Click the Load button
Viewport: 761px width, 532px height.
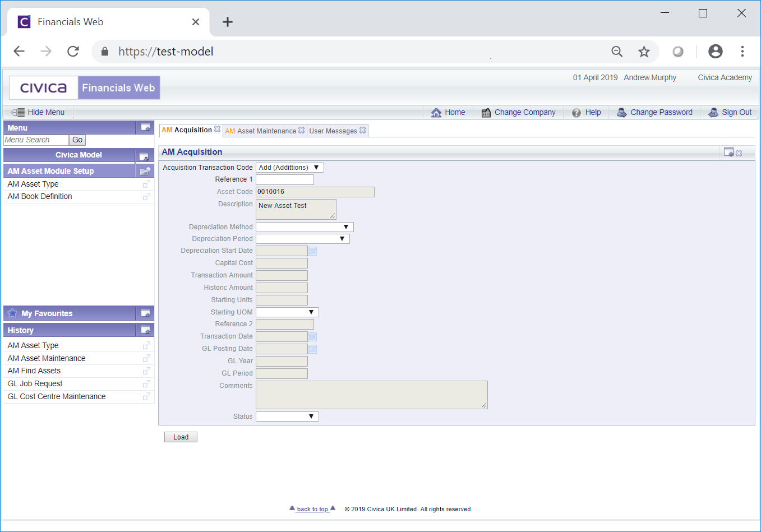(x=181, y=437)
